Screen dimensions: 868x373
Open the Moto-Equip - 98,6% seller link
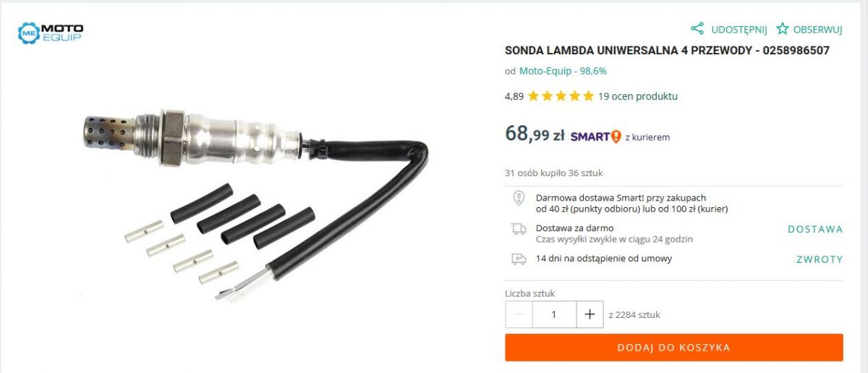point(563,71)
